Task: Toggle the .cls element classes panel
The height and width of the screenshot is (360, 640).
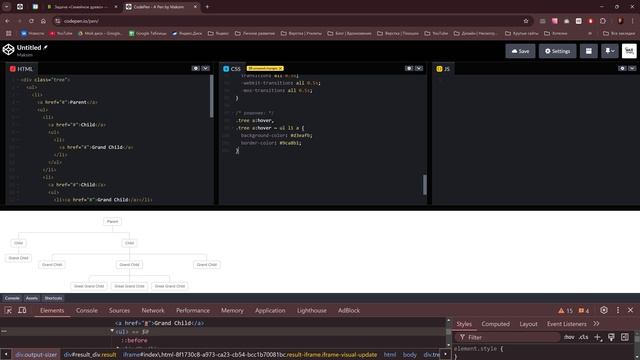Action: click(584, 337)
